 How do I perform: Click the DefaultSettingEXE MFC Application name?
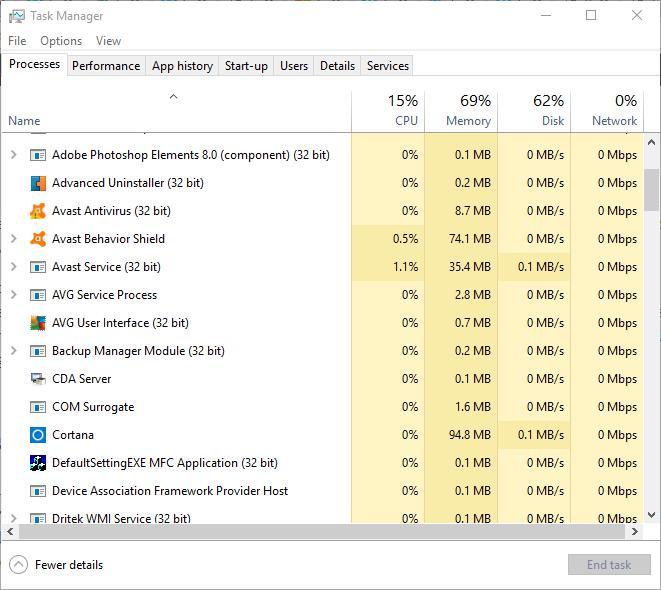pos(165,463)
